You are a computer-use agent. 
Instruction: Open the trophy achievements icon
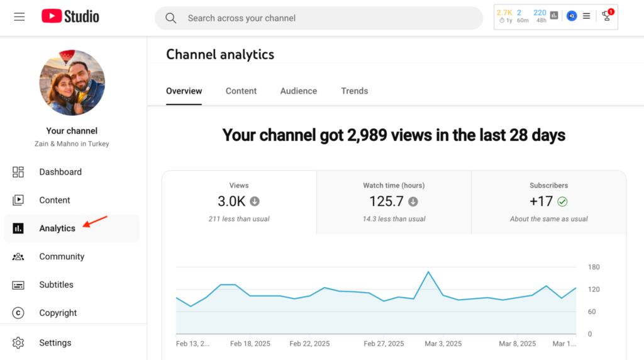pos(606,16)
